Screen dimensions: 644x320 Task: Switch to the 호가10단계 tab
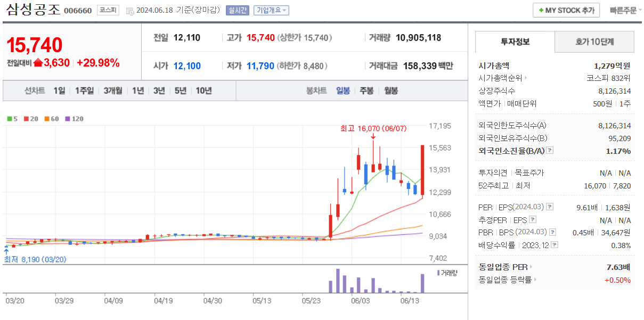pyautogui.click(x=594, y=42)
